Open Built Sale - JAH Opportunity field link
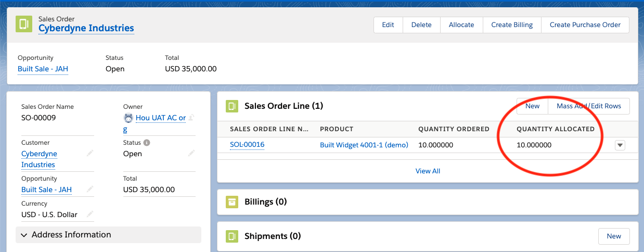 point(46,190)
